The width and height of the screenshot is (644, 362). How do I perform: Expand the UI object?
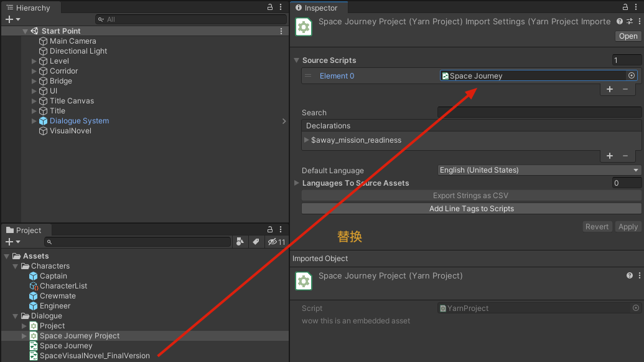[34, 91]
